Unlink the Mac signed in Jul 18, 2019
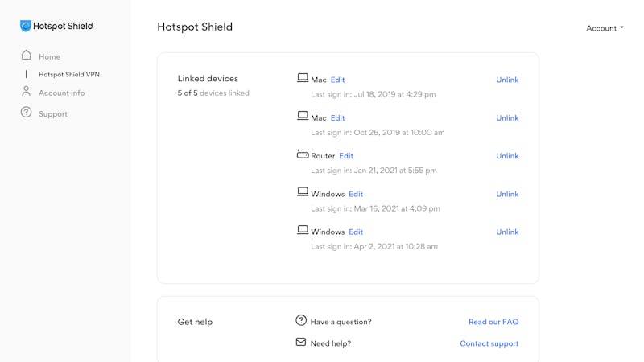The width and height of the screenshot is (644, 362). 507,80
